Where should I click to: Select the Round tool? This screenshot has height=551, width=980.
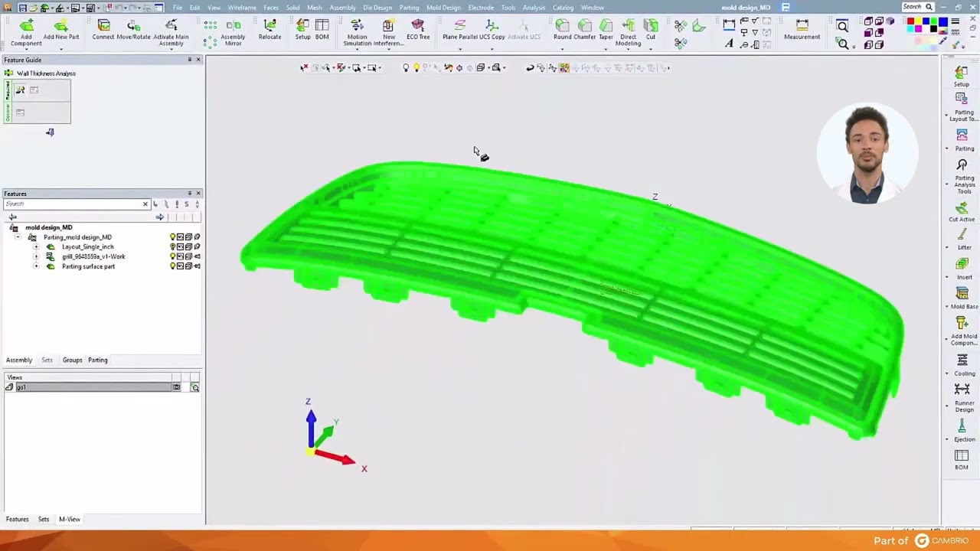point(563,30)
